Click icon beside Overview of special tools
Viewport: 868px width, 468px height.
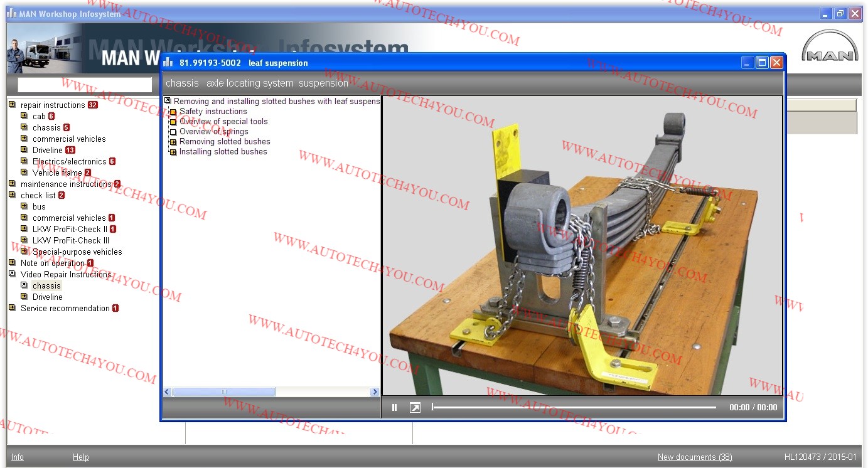click(173, 122)
